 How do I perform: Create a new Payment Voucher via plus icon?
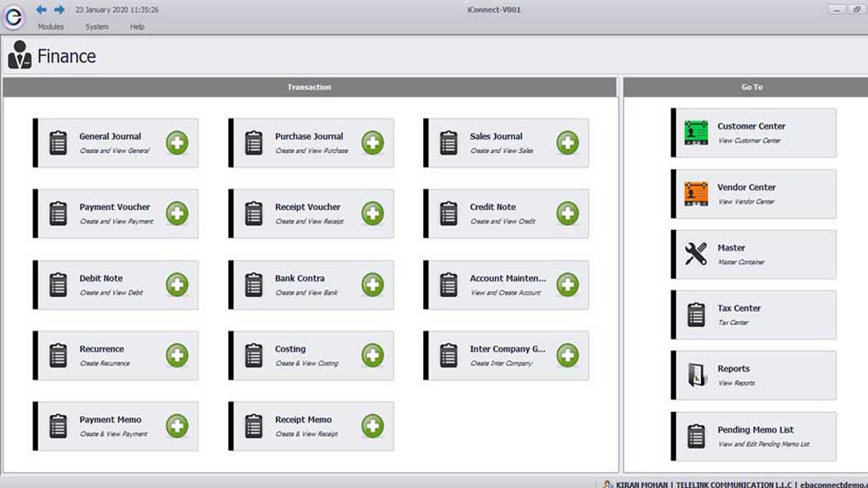point(177,213)
